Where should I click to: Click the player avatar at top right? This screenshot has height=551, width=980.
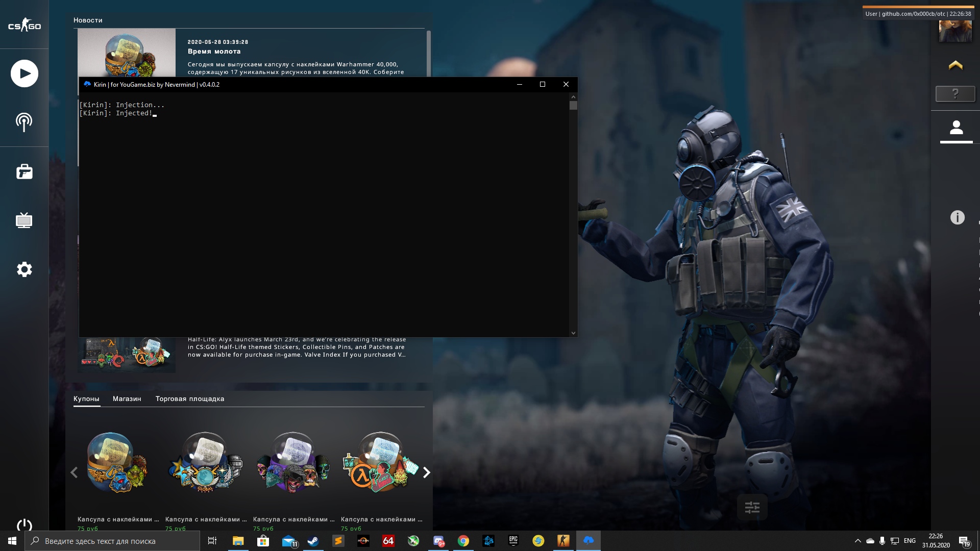click(x=955, y=31)
